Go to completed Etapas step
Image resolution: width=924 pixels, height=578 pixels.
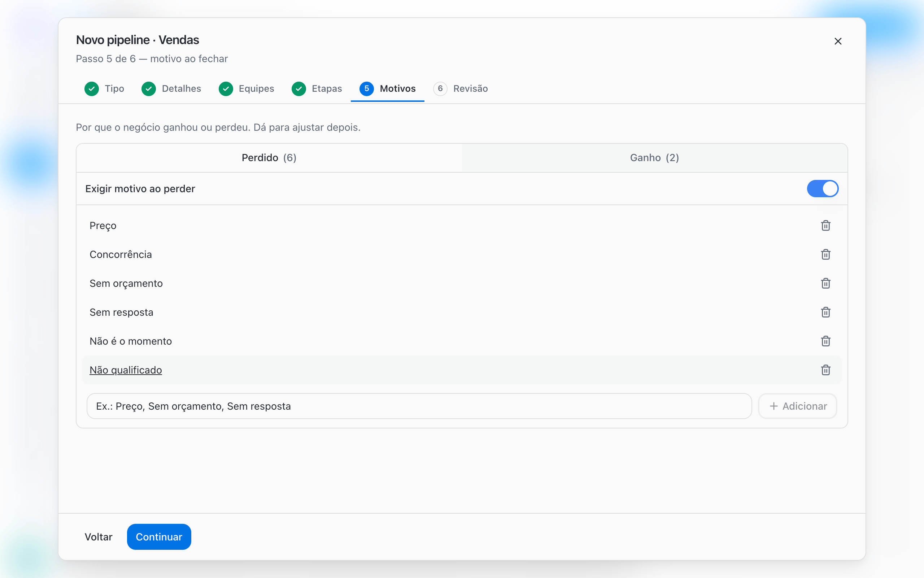coord(317,89)
